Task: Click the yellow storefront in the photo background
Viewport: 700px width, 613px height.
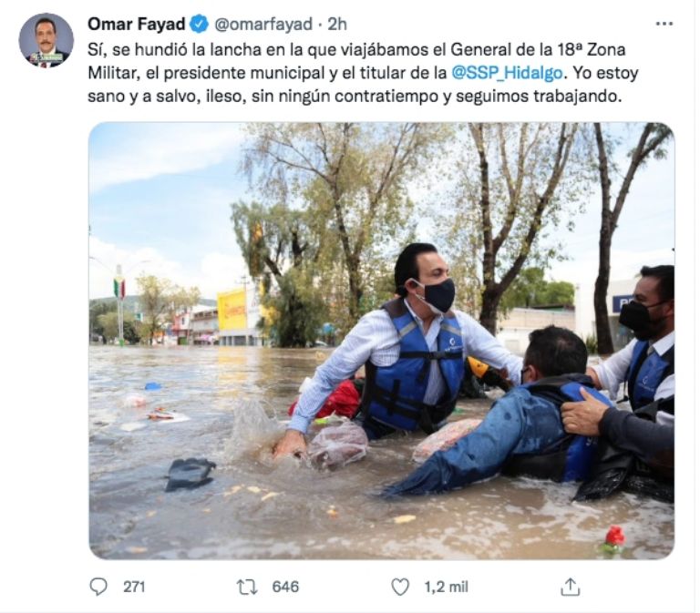Action: (232, 309)
